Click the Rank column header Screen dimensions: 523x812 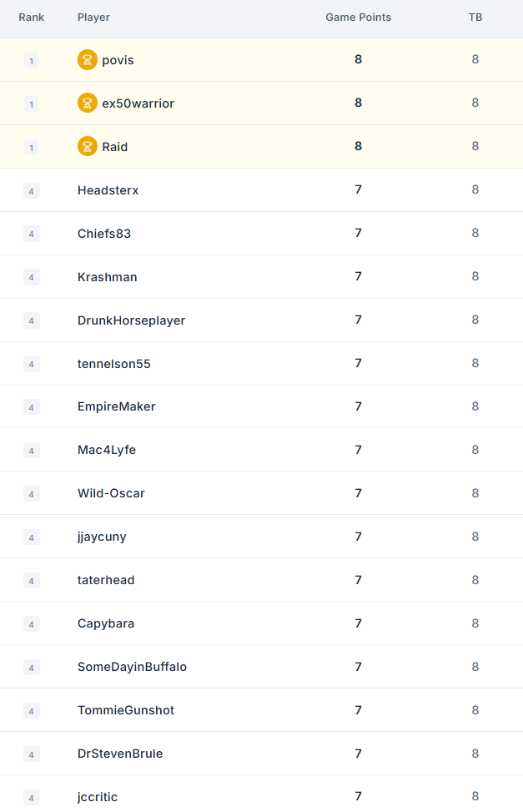32,17
